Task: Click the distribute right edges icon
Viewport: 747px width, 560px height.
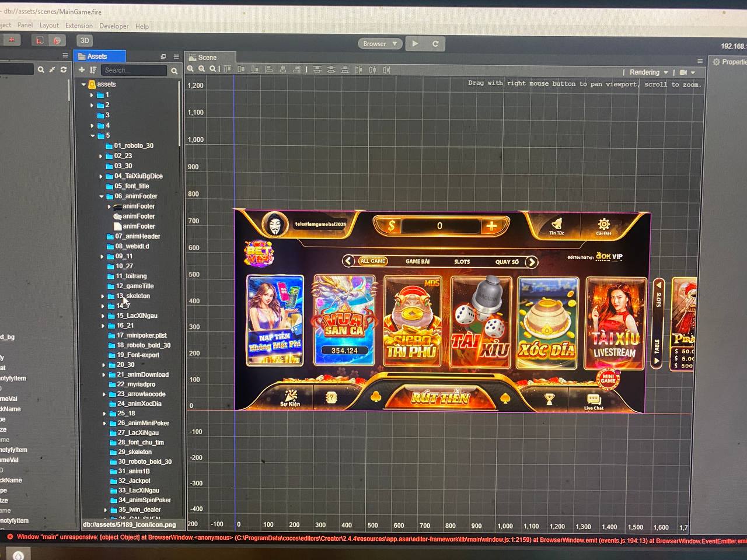Action: click(x=386, y=69)
